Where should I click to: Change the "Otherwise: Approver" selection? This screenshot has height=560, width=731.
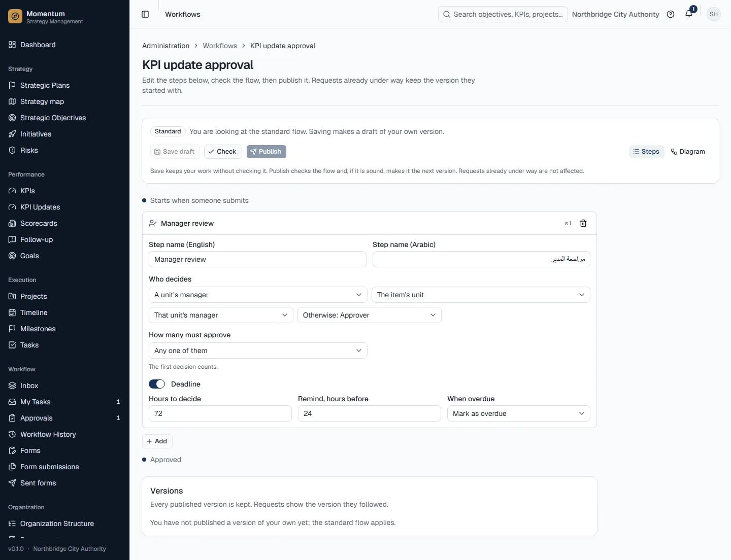(x=370, y=315)
